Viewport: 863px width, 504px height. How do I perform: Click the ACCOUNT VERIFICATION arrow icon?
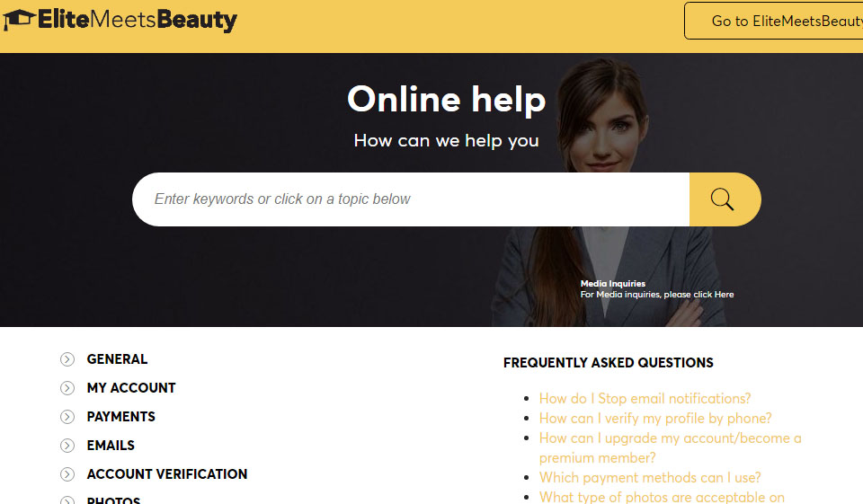pos(67,474)
